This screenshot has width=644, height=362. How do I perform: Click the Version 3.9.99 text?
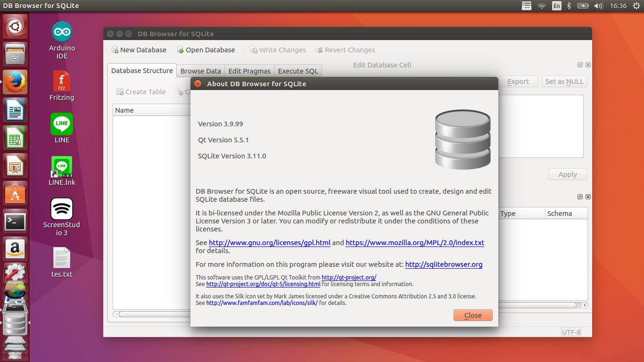pos(221,124)
